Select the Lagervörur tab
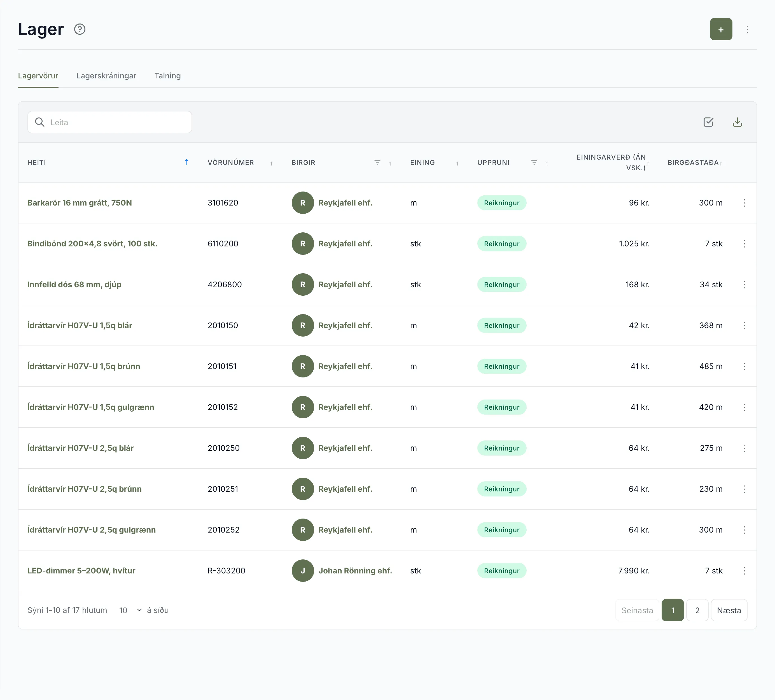The image size is (775, 700). click(38, 76)
